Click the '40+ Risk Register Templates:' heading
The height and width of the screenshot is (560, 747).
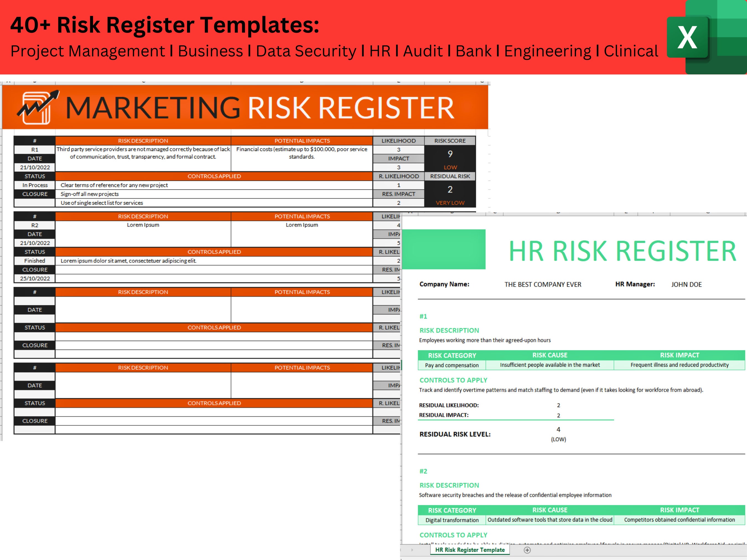pos(165,25)
